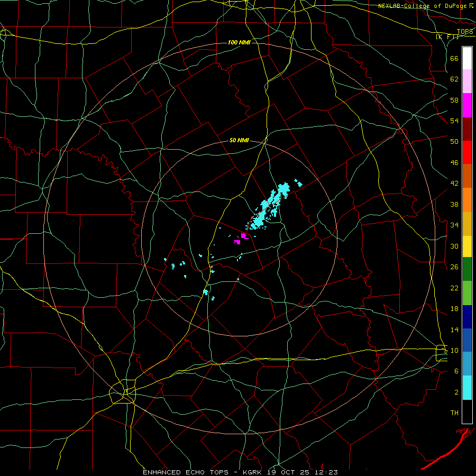Click the light pink 62 kft legend swatch
Screen dimensions: 476x476
467,81
